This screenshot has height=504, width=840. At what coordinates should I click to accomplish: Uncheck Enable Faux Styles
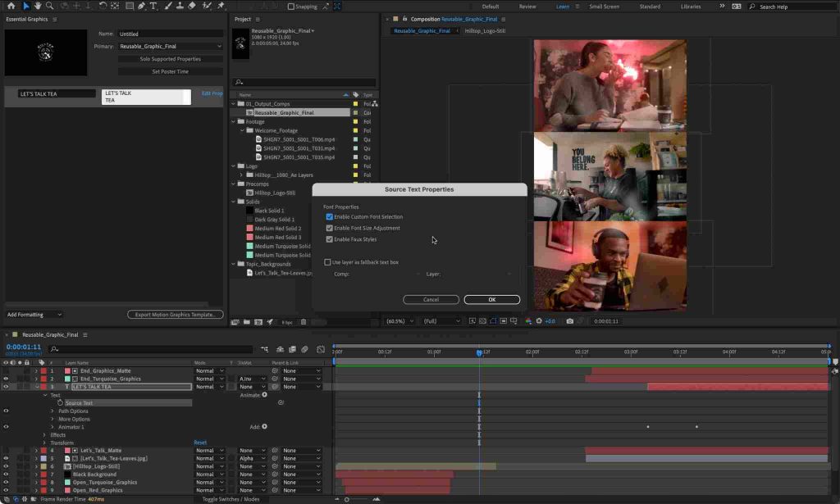click(x=329, y=239)
